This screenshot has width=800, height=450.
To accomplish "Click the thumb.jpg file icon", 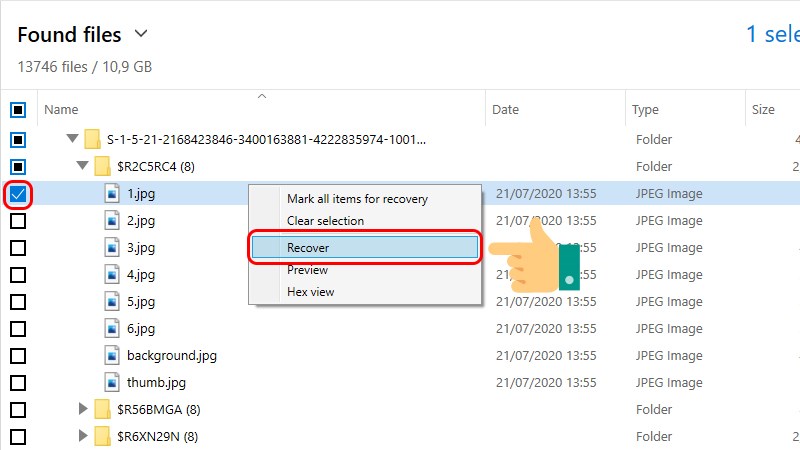I will (x=112, y=383).
